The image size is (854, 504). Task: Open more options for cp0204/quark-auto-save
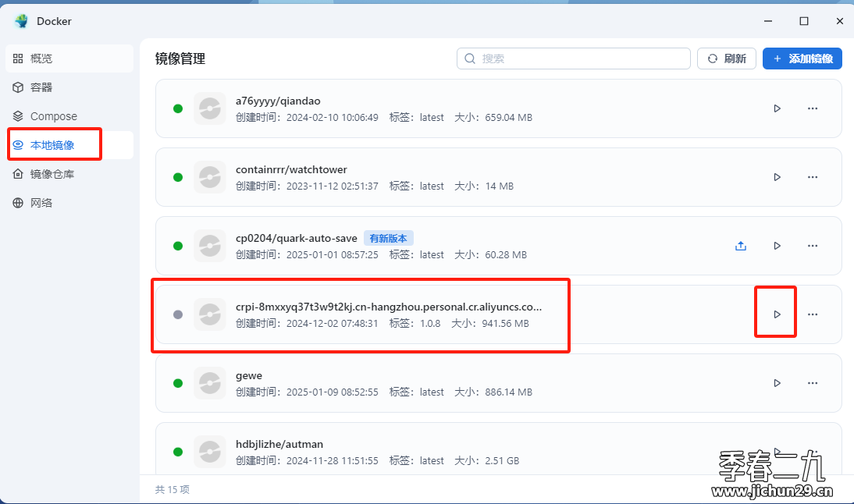coord(813,246)
